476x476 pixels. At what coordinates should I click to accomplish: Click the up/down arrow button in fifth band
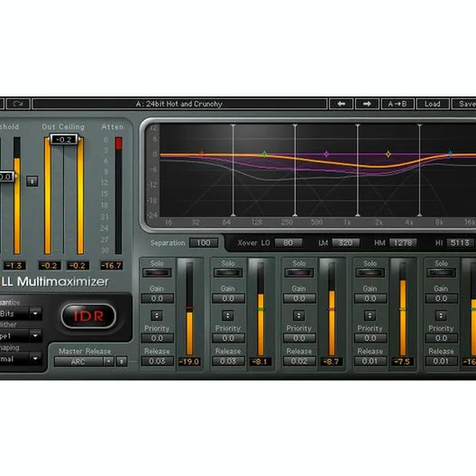441,316
